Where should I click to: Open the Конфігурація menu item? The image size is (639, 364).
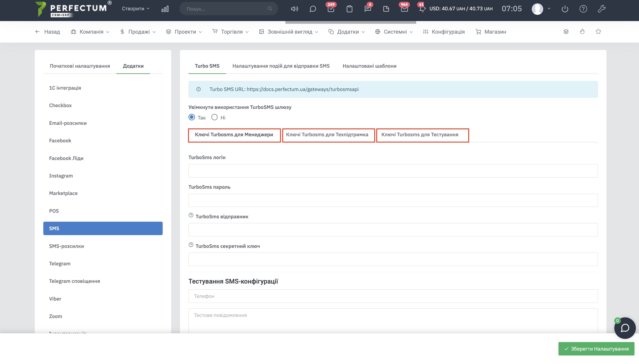[x=444, y=32]
